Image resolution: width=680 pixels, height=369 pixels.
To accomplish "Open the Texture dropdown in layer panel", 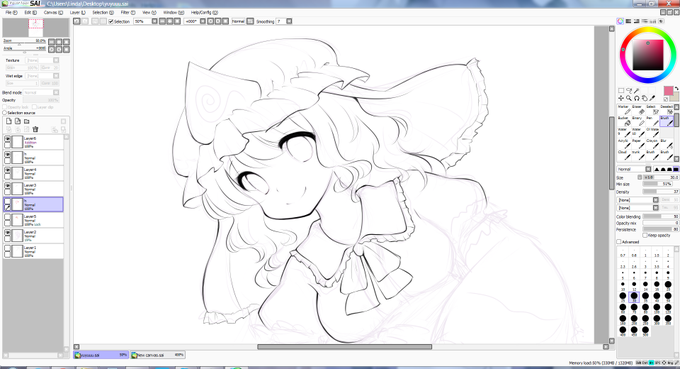I will (56, 60).
